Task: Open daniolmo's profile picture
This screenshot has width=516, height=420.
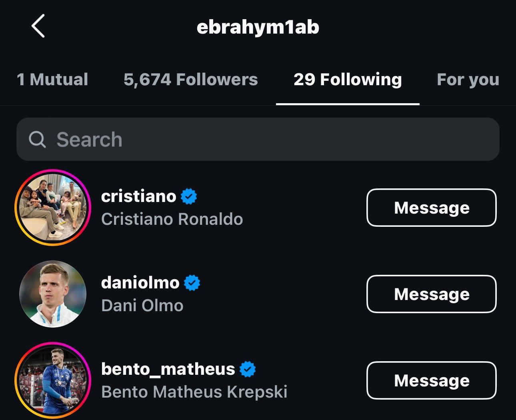Action: pos(53,294)
